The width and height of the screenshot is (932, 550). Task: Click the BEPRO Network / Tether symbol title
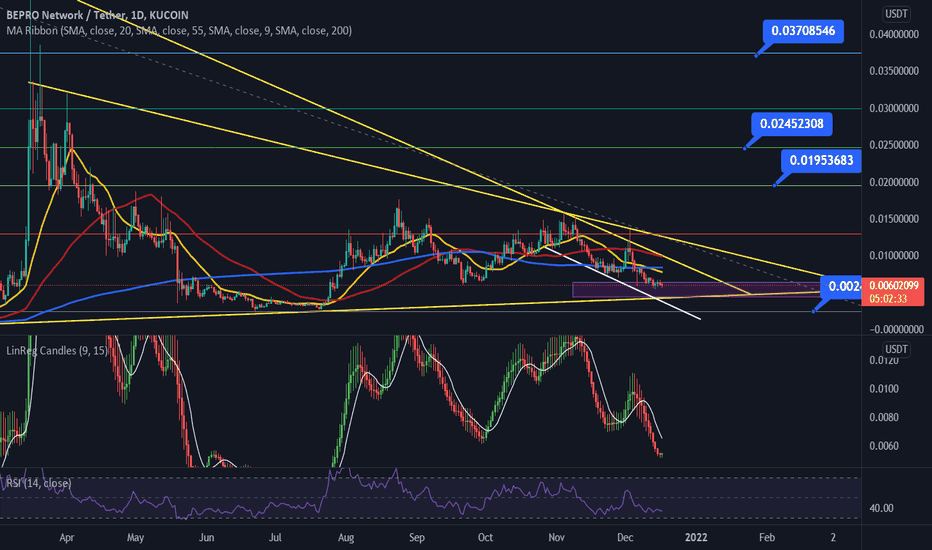tap(97, 15)
